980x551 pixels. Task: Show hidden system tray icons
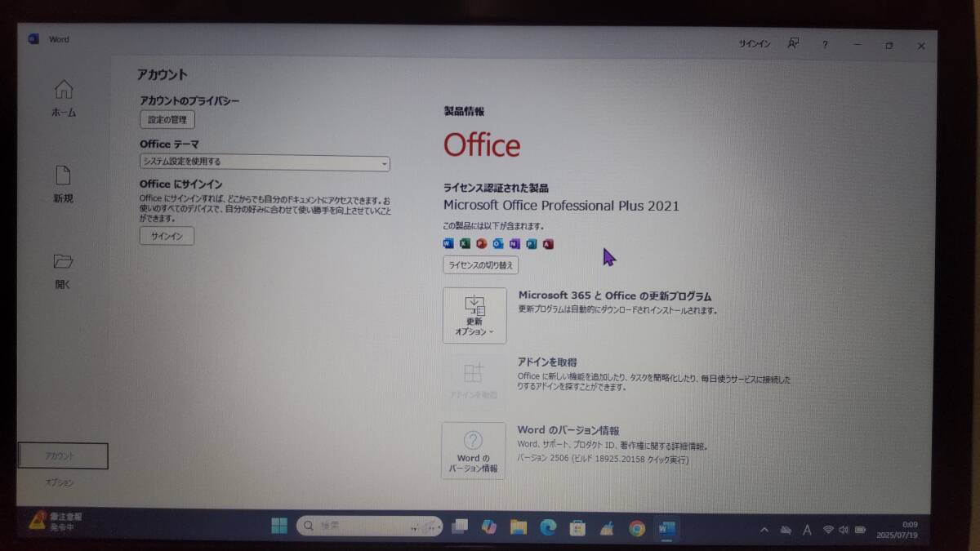pos(764,530)
